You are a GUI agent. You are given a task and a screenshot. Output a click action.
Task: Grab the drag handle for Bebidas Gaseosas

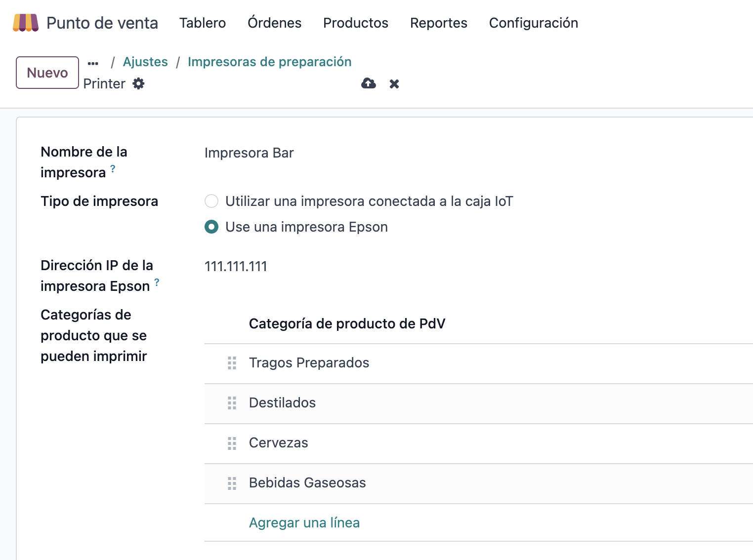[232, 483]
